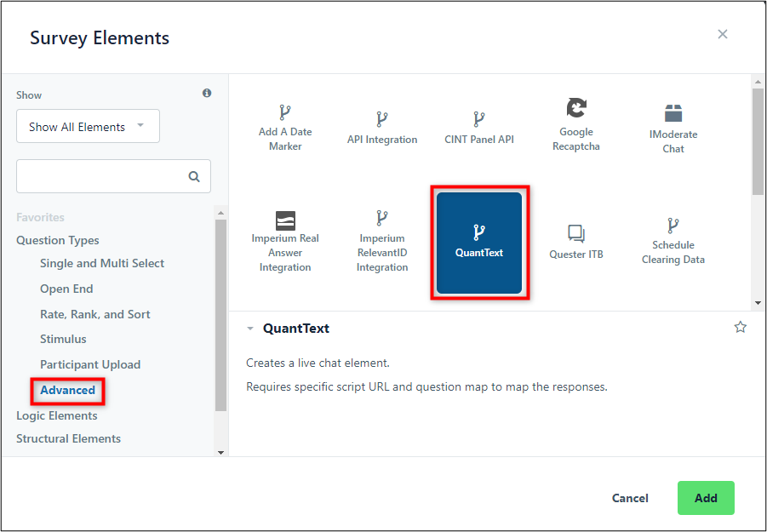767x532 pixels.
Task: Expand the Logic Elements category
Action: pos(57,415)
